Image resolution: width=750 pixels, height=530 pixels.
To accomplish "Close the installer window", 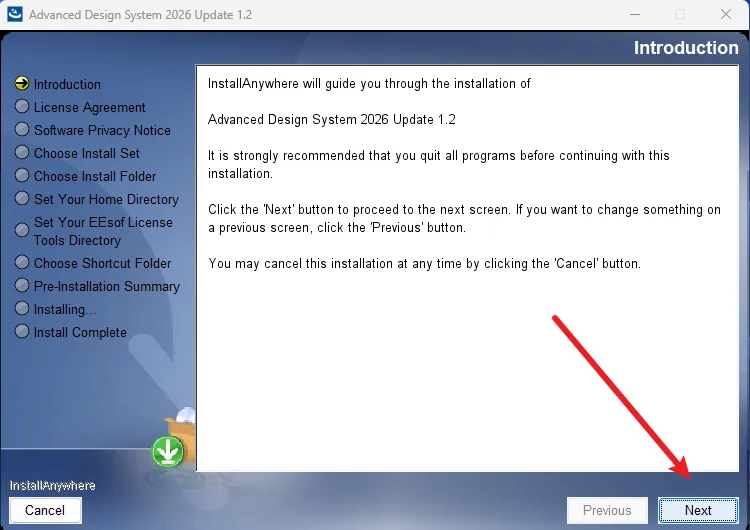I will [x=726, y=14].
